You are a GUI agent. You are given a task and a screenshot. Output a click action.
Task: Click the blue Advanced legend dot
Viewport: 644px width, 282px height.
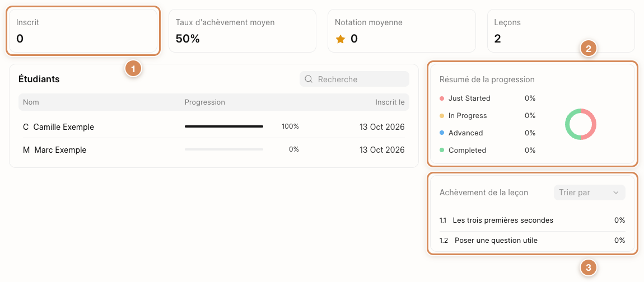[x=442, y=133]
